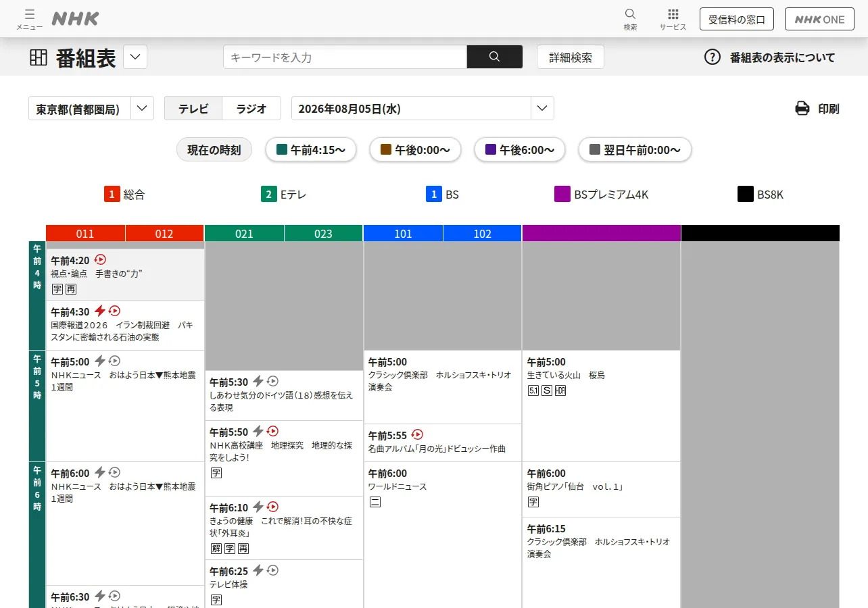Open 詳細検索 advanced search

click(x=571, y=57)
